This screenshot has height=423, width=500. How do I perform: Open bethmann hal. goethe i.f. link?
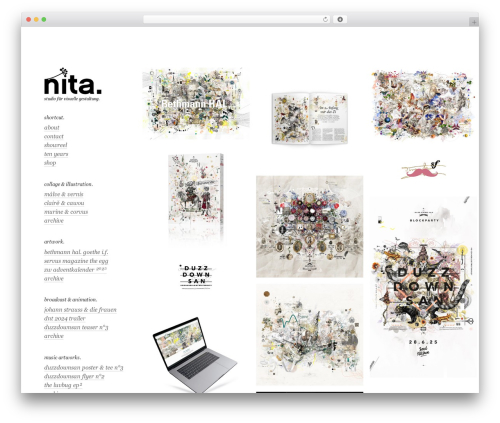(76, 252)
